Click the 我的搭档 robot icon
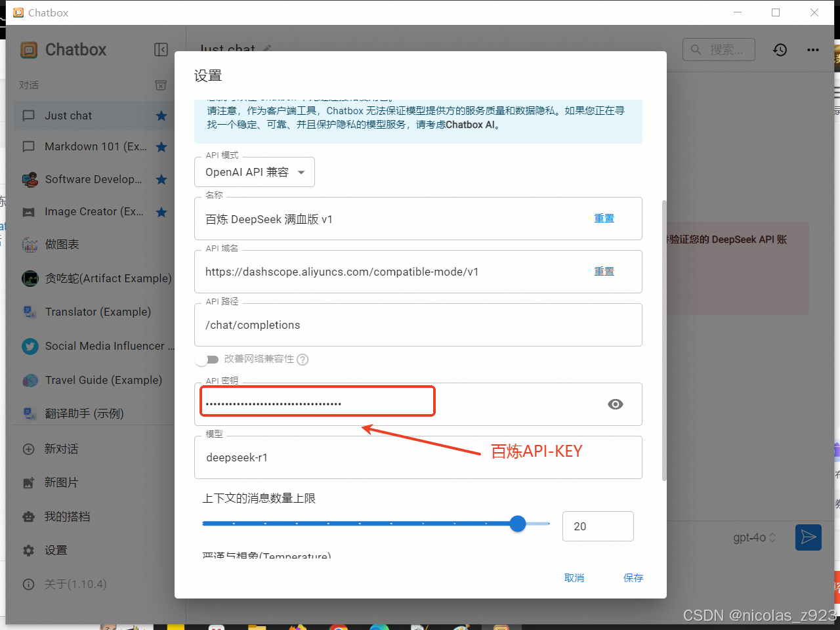 point(28,516)
